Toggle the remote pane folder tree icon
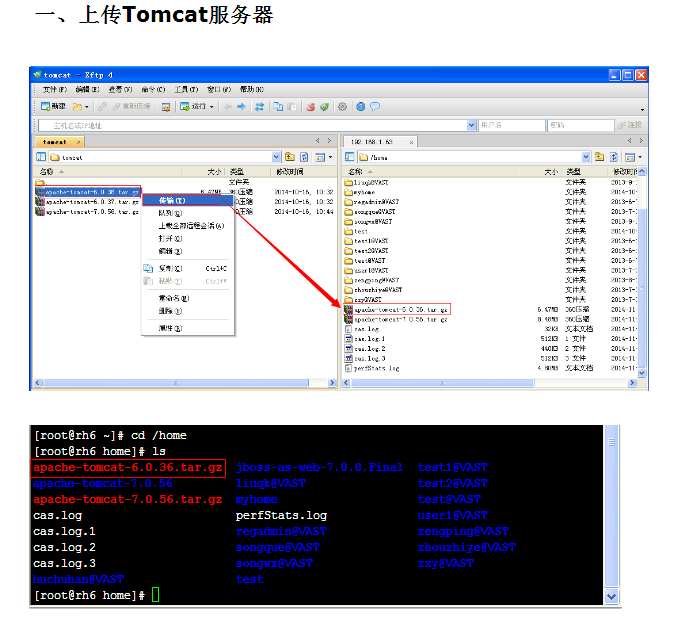Screen dimensions: 681x624 tap(350, 157)
